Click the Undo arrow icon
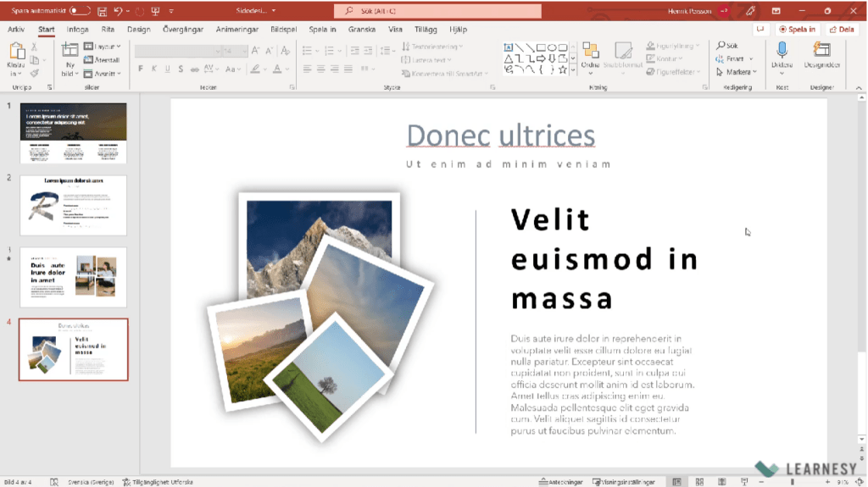The width and height of the screenshot is (868, 487). [119, 11]
